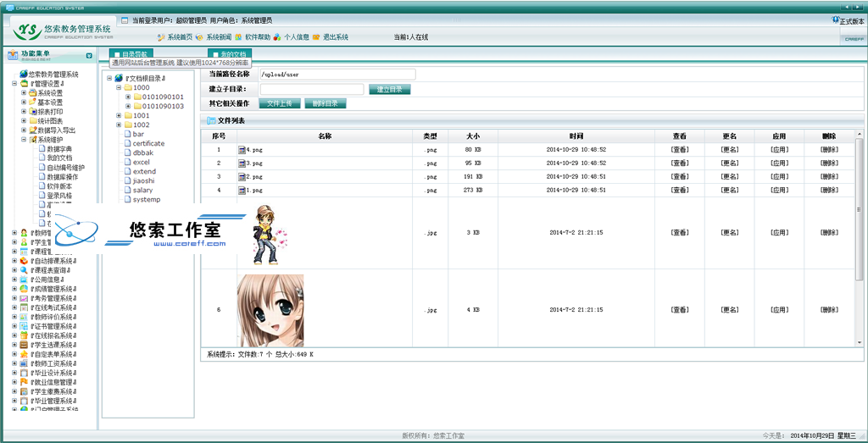Click the 教师工资系统 icon
The height and width of the screenshot is (443, 868).
tap(24, 364)
